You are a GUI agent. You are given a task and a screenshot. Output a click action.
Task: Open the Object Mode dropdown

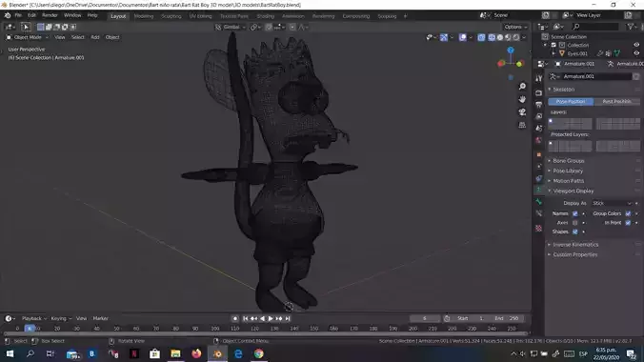point(27,37)
